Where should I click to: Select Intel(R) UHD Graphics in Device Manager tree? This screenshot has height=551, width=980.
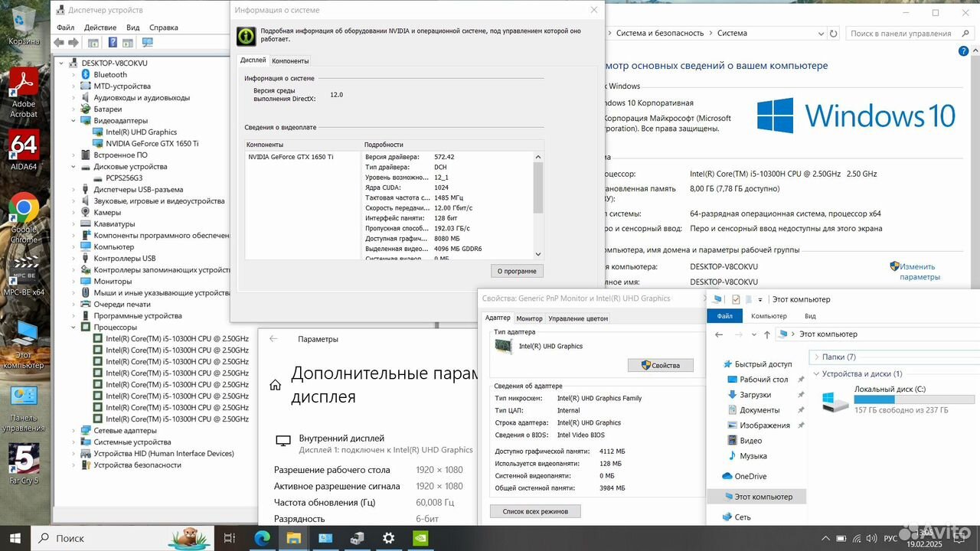[x=141, y=132]
